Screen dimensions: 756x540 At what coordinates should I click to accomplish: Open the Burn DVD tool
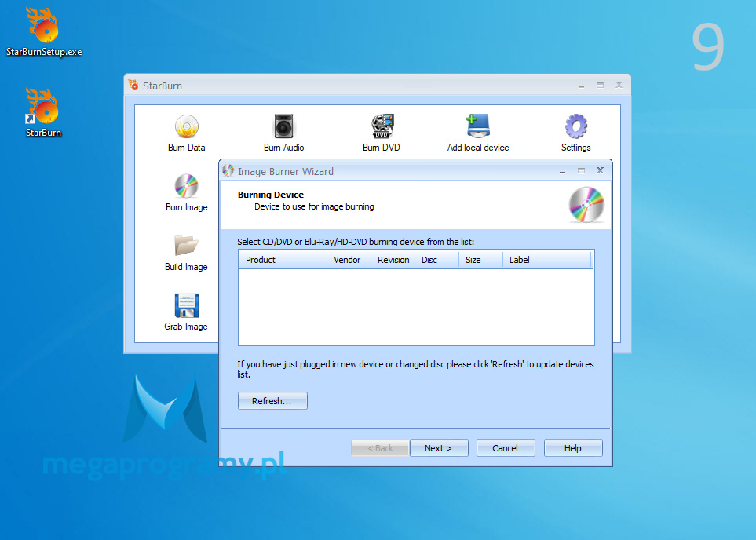(x=382, y=133)
